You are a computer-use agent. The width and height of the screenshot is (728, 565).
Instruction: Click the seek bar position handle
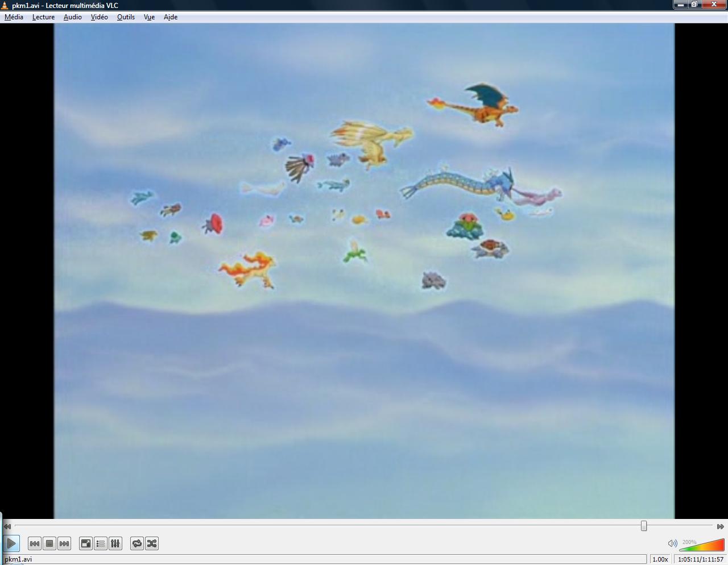tap(644, 526)
